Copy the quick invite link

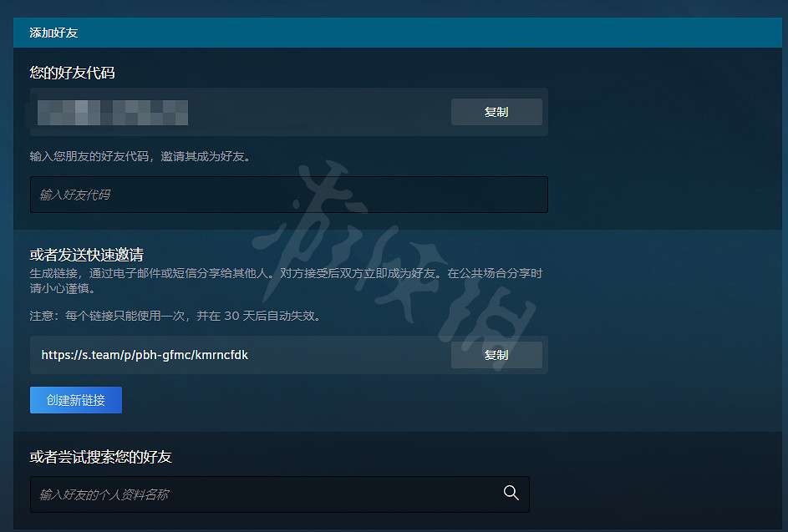[x=496, y=355]
